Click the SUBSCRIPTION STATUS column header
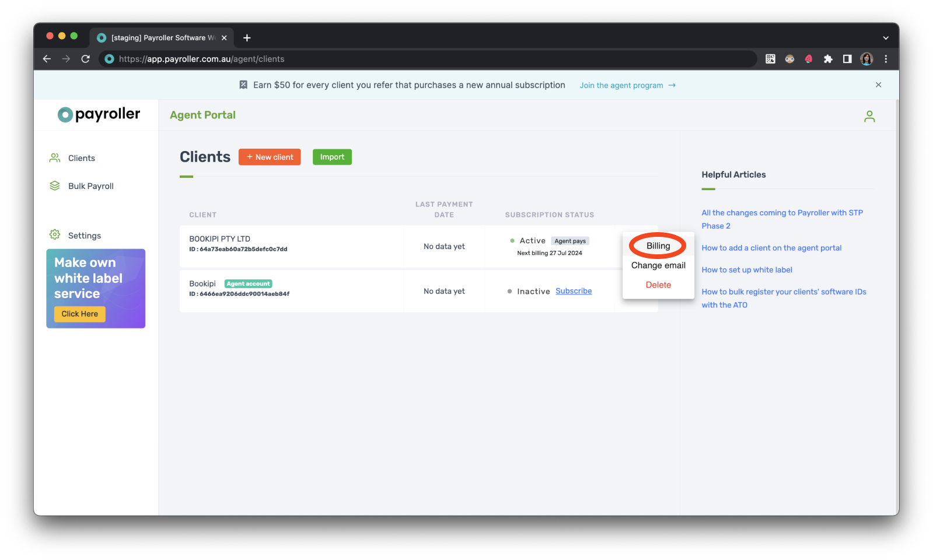 coord(550,215)
